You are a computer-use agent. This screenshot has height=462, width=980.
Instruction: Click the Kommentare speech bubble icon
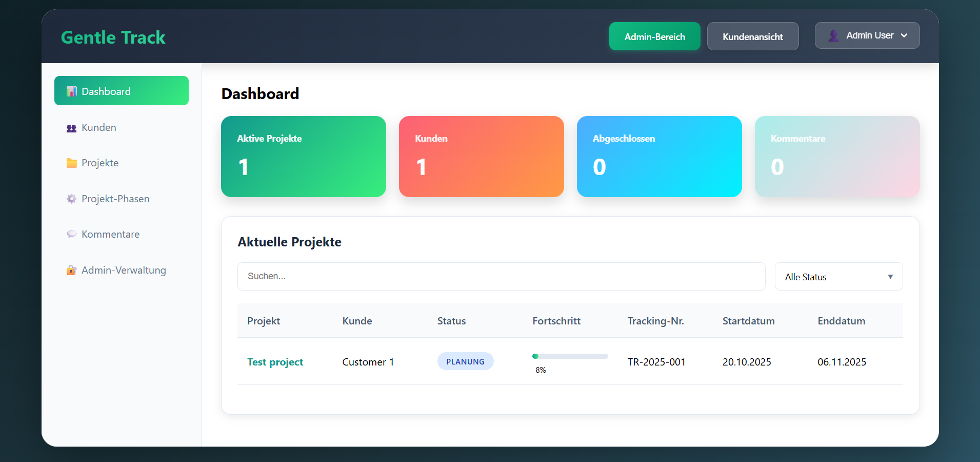click(x=71, y=234)
